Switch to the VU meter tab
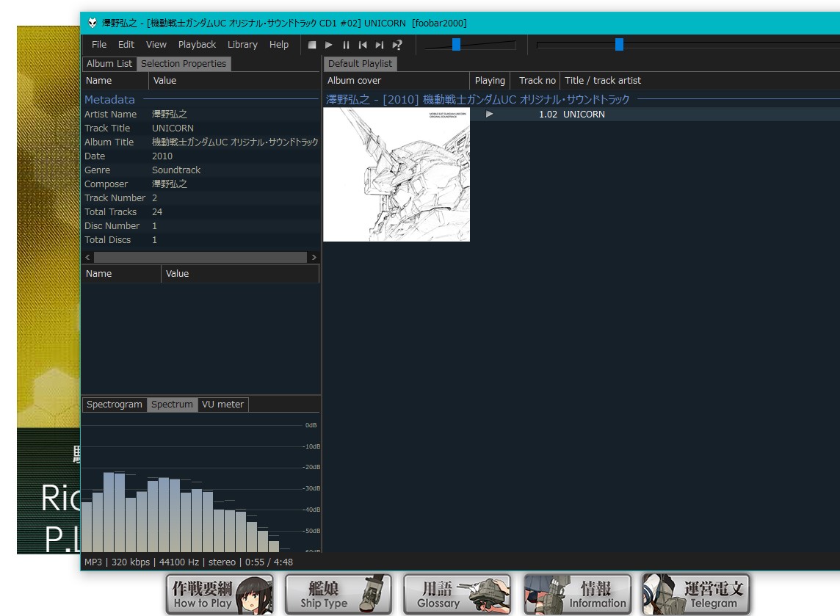 click(x=223, y=405)
